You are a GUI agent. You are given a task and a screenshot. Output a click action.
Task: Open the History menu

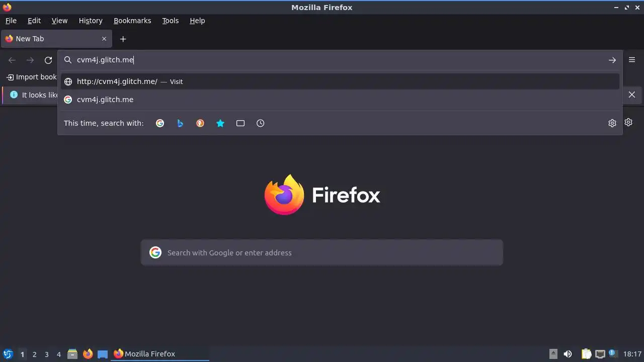(91, 21)
